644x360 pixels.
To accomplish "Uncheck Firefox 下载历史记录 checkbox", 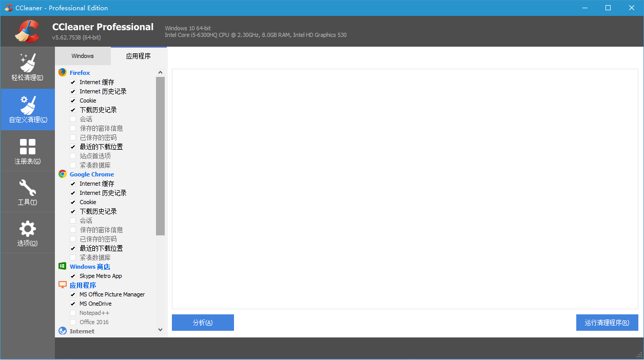I will tap(73, 110).
